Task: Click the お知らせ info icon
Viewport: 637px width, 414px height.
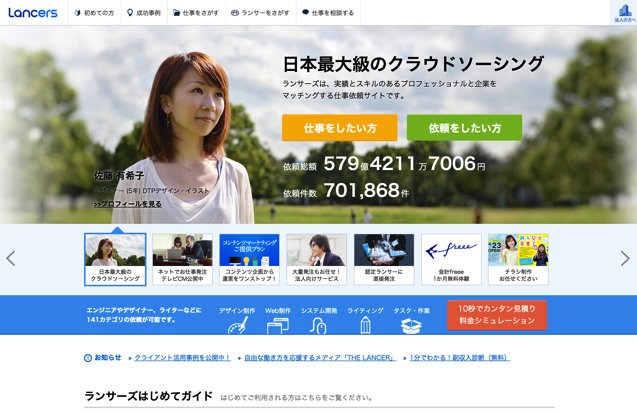Action: [x=87, y=358]
